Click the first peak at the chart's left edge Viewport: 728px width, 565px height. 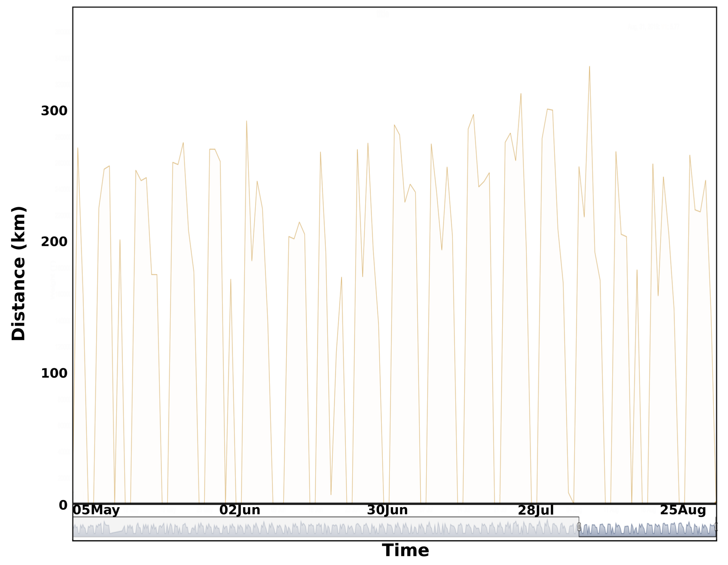point(78,148)
